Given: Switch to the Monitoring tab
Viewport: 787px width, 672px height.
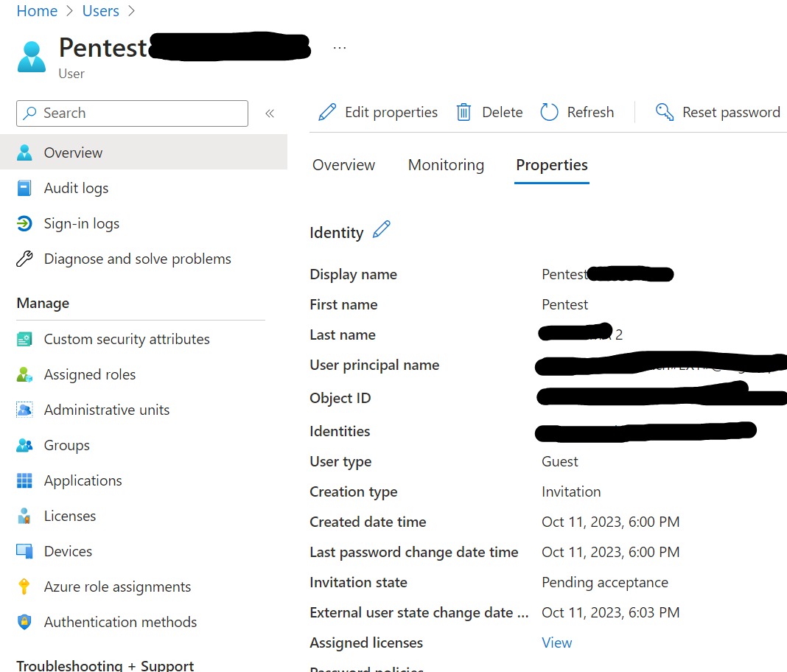Looking at the screenshot, I should point(446,164).
